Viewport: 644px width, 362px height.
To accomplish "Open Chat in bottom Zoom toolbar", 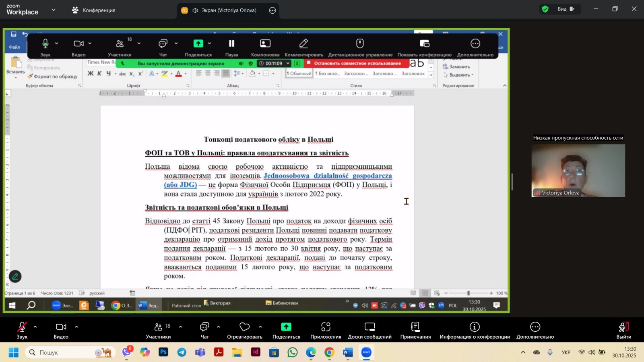I will tap(204, 327).
